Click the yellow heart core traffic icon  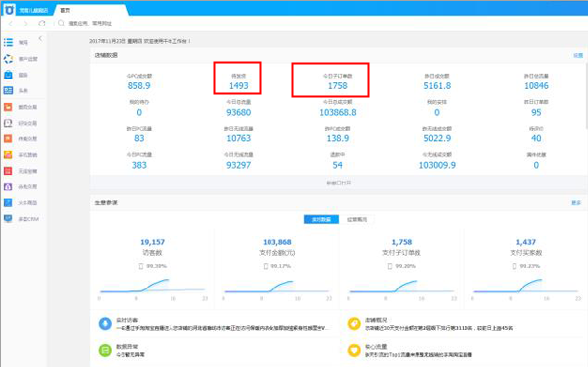coord(354,350)
